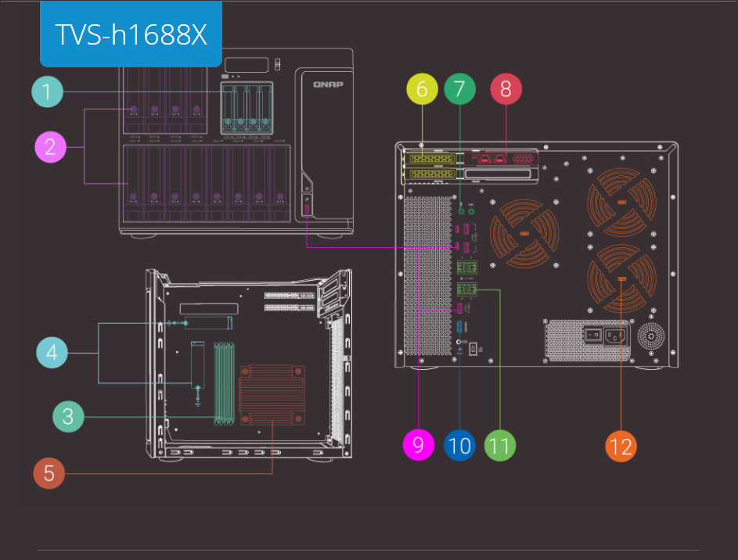Click the green number 11 marker
The height and width of the screenshot is (560, 738).
click(499, 445)
